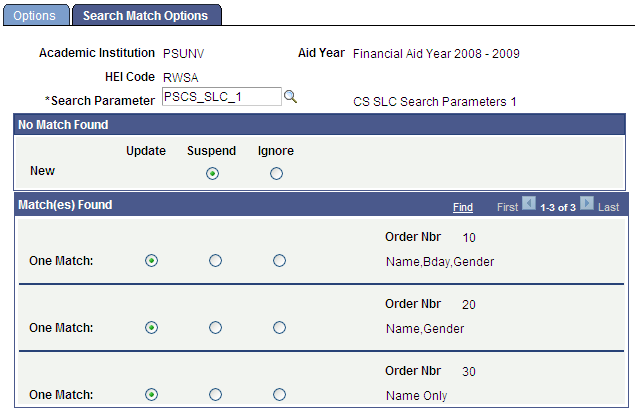Select Suspend for New under No Match Found
This screenshot has height=414, width=635.
coord(212,173)
